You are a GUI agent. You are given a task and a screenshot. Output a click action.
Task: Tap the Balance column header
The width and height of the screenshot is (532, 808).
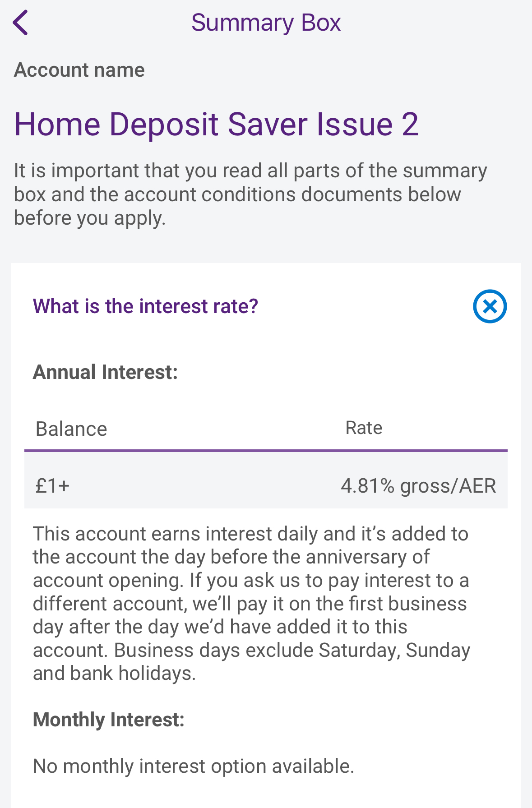coord(71,429)
